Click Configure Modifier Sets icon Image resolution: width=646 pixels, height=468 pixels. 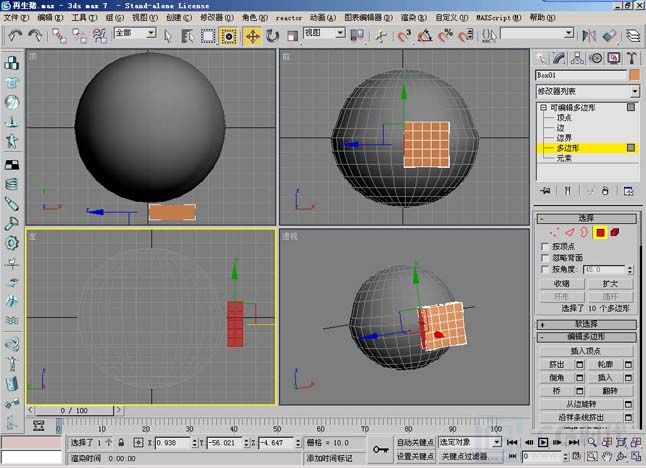pyautogui.click(x=628, y=191)
